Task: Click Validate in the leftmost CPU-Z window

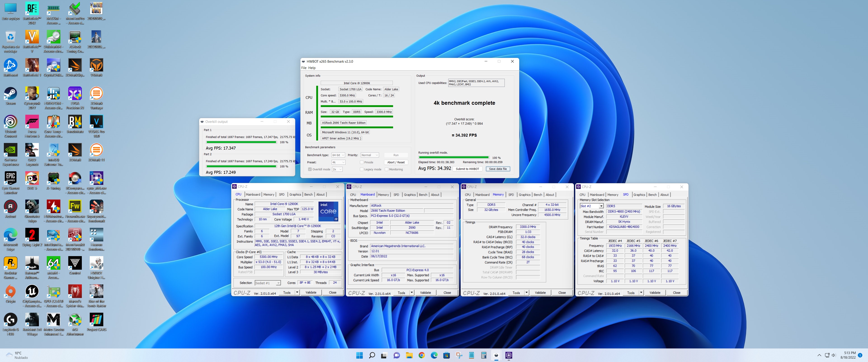Action: pos(311,293)
